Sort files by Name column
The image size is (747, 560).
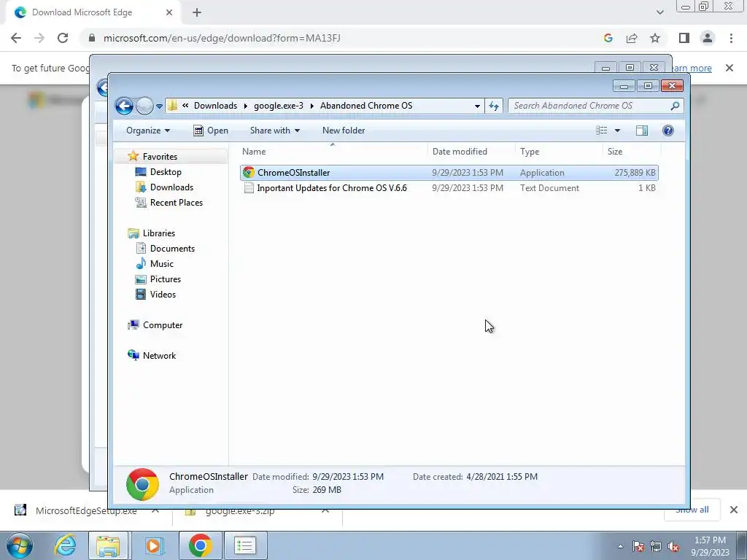(253, 152)
